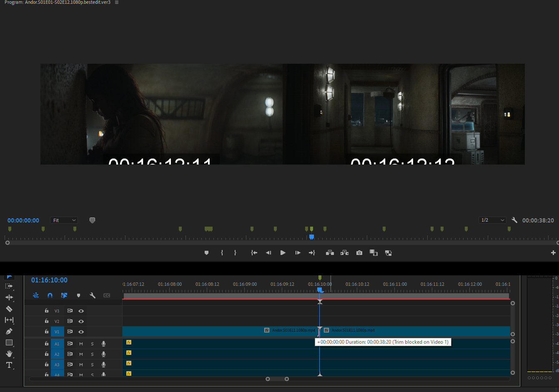Select the Program: Andor sequence panel tab
559x392 pixels.
tap(58, 2)
